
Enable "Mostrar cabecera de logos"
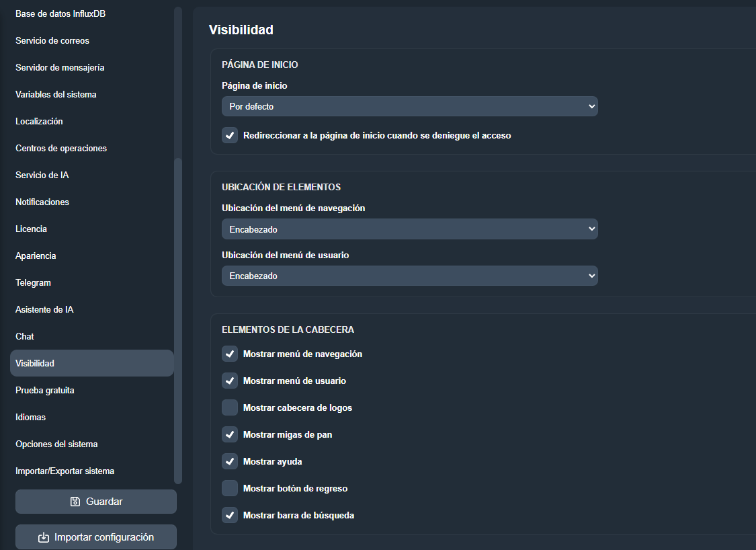(x=230, y=407)
